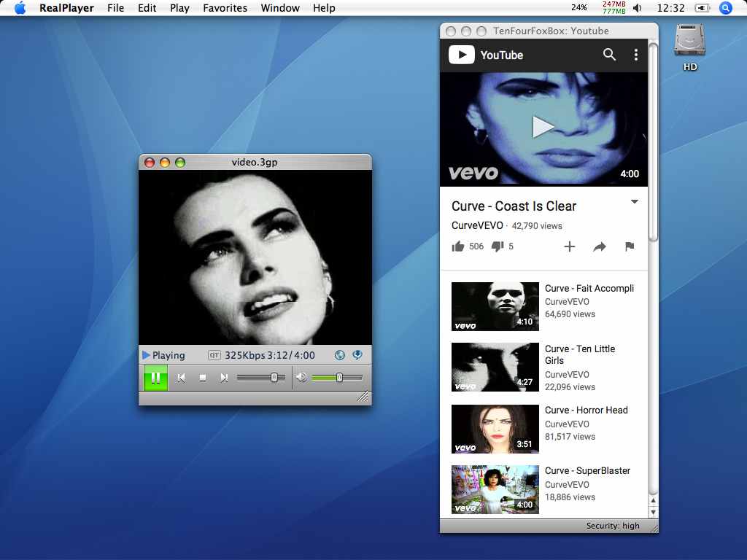This screenshot has width=747, height=560.
Task: Expand video description arrow
Action: coord(635,202)
